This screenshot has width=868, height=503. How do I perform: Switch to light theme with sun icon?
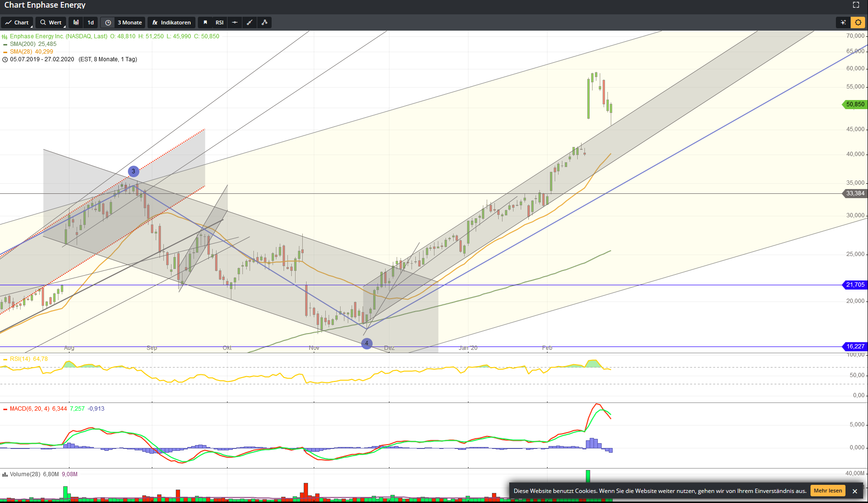point(858,22)
